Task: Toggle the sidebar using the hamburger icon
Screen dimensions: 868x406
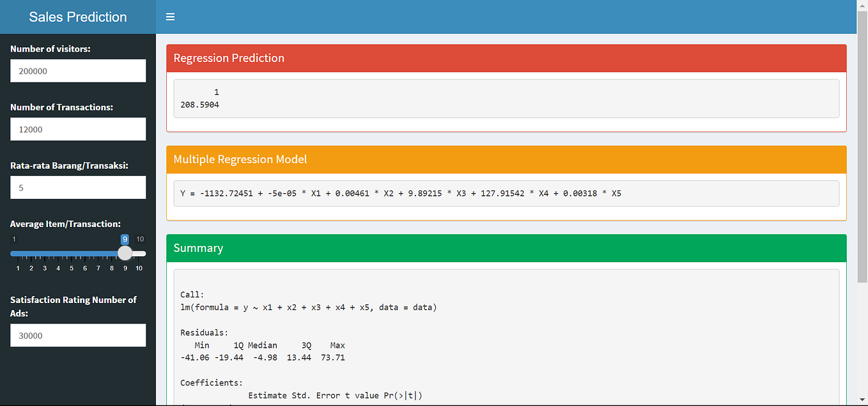Action: click(170, 17)
